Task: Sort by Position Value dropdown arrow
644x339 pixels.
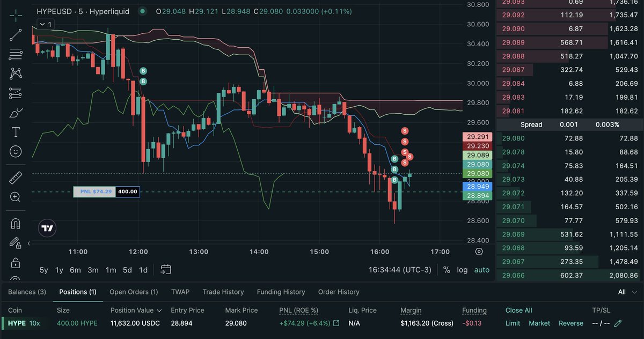Action: tap(159, 311)
